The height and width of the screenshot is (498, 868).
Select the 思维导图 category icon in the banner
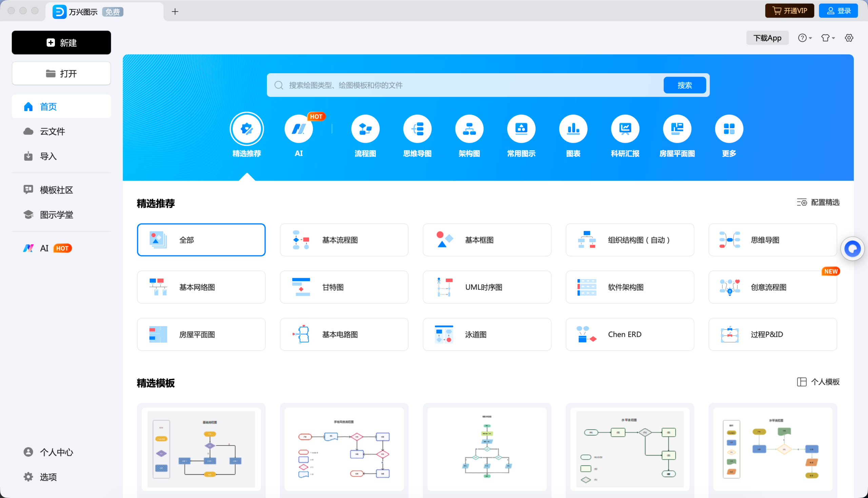417,129
